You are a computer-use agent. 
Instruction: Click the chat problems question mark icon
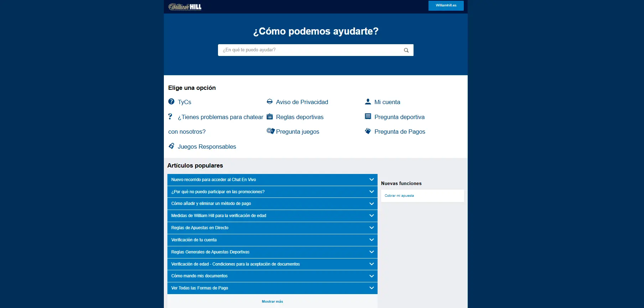click(170, 116)
